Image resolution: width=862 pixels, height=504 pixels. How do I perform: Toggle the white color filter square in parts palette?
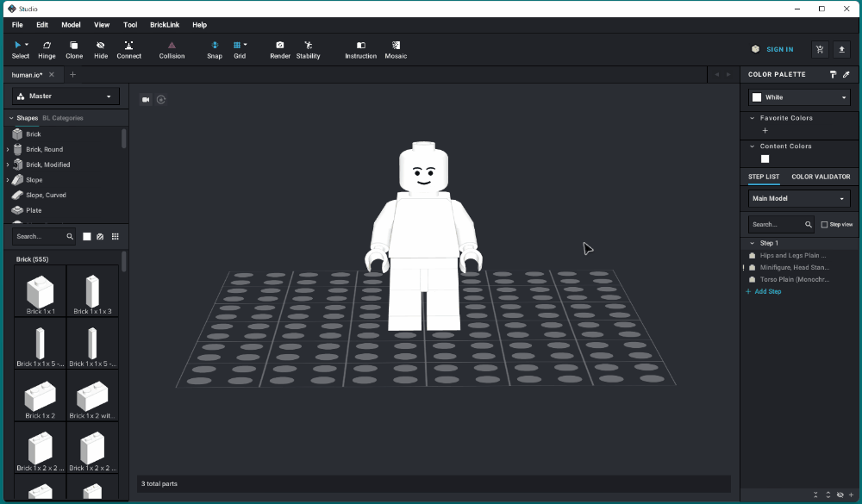[87, 236]
